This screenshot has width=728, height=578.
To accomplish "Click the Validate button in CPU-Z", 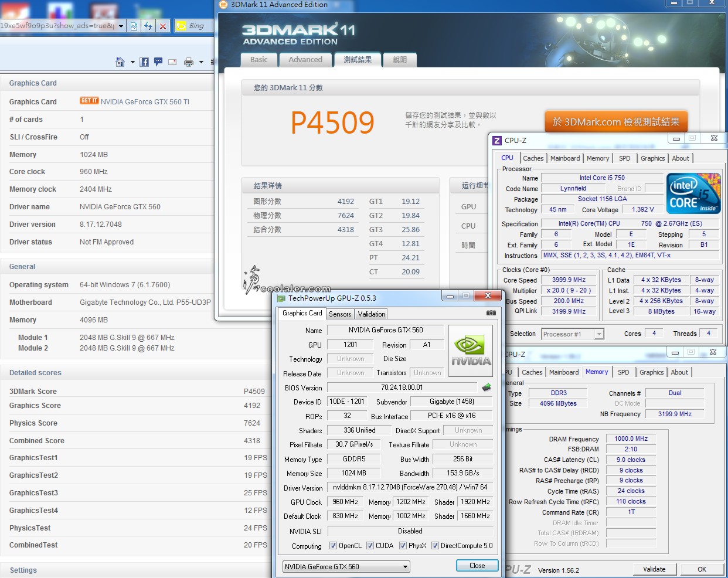I will [x=654, y=569].
